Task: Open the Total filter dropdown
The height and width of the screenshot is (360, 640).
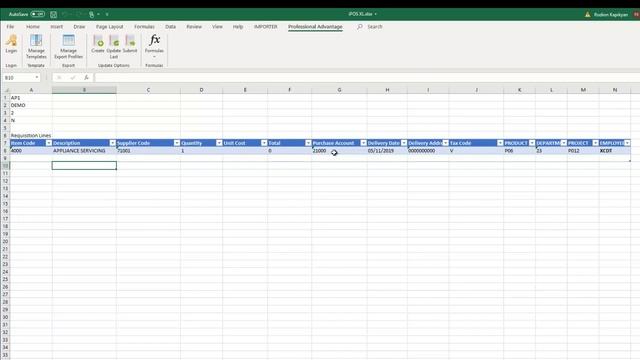Action: (308, 143)
